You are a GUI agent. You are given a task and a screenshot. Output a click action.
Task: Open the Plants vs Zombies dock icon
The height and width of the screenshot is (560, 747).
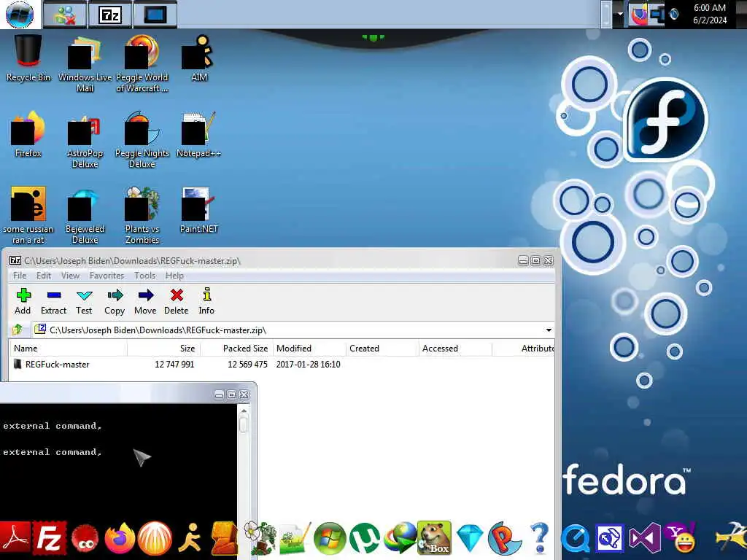pyautogui.click(x=260, y=539)
